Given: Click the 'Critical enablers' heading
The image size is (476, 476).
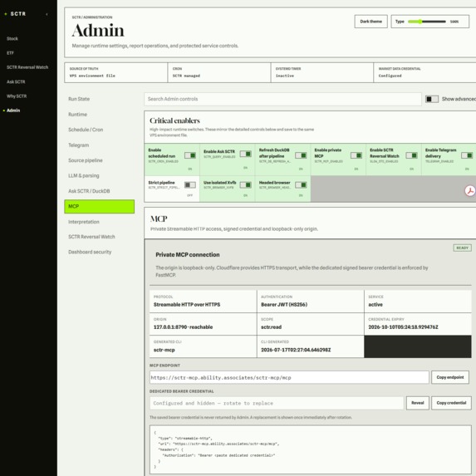Looking at the screenshot, I should tap(174, 120).
